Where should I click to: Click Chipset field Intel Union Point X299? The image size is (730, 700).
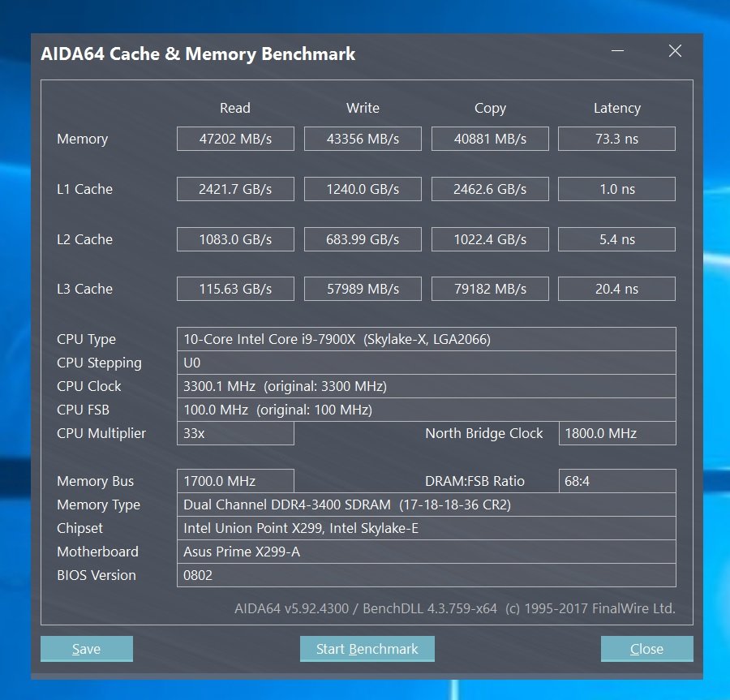click(427, 528)
